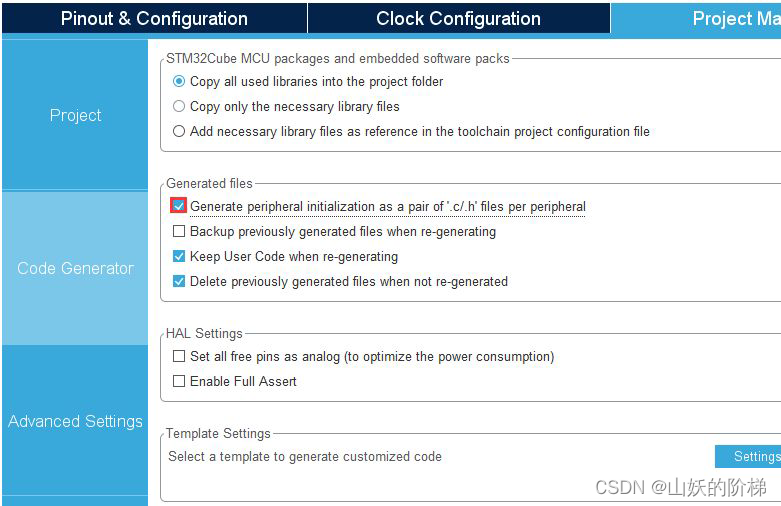This screenshot has width=781, height=506.
Task: Open the Advanced Settings side section
Action: [75, 421]
